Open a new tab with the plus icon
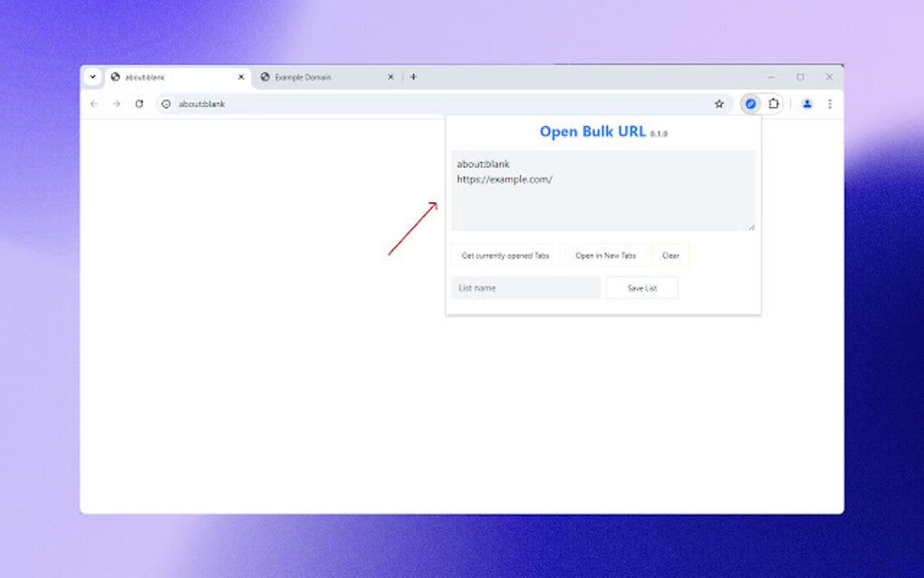 pos(413,77)
